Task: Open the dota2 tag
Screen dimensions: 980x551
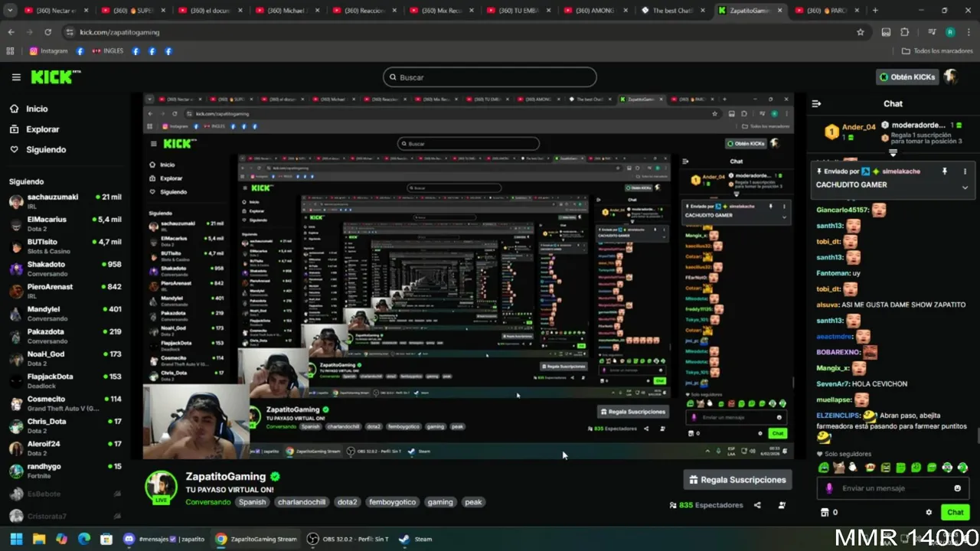Action: click(x=348, y=502)
